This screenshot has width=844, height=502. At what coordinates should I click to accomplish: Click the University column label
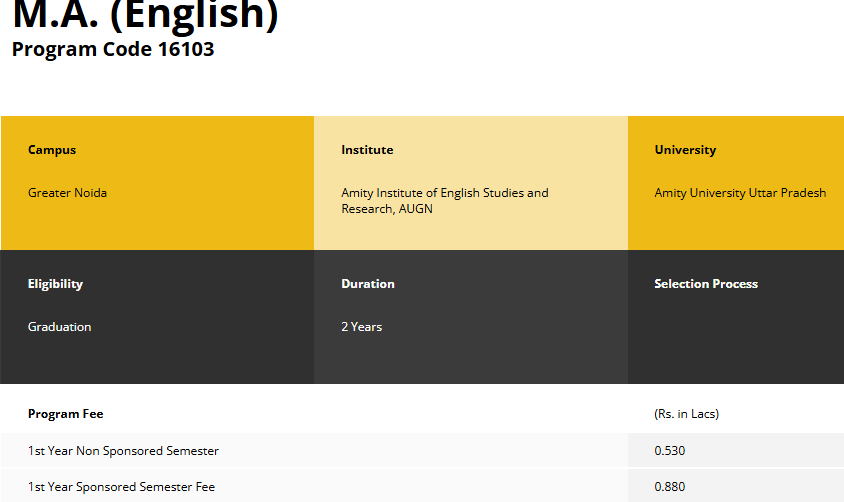point(685,150)
